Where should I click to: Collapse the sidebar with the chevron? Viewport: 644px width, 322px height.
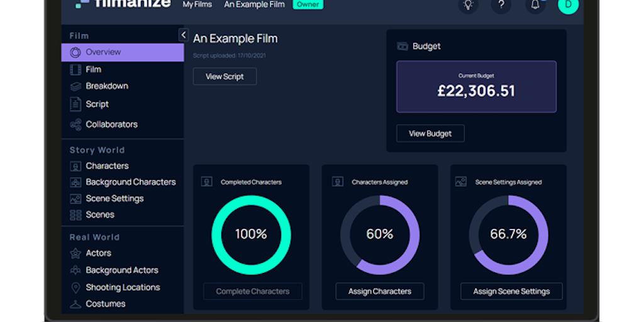point(183,35)
